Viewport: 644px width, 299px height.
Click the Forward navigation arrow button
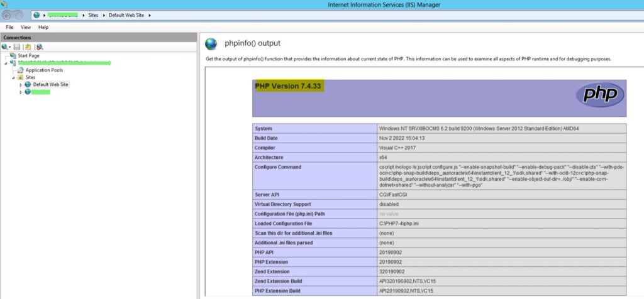pos(18,16)
